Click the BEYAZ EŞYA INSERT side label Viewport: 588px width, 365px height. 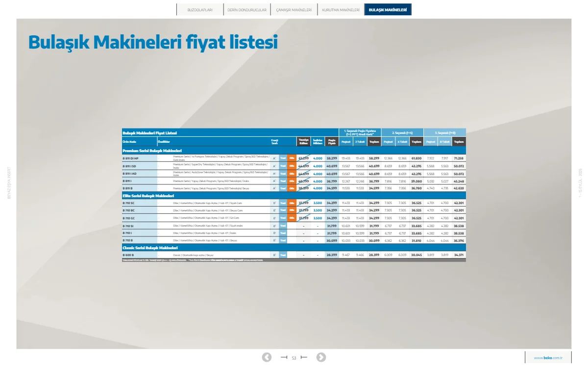pyautogui.click(x=8, y=182)
